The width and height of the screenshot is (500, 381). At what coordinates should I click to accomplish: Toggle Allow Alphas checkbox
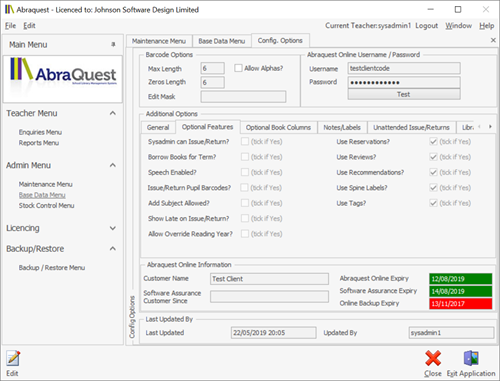(x=238, y=68)
